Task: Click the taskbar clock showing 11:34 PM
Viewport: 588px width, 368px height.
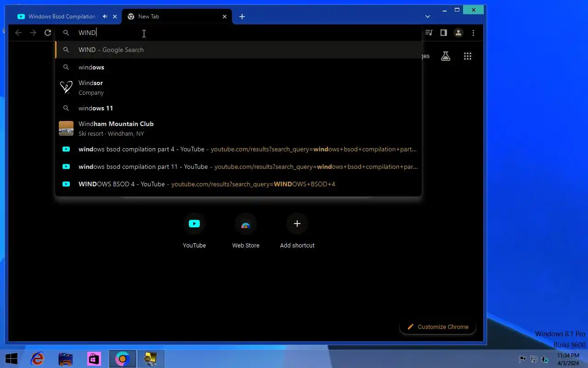Action: click(568, 359)
